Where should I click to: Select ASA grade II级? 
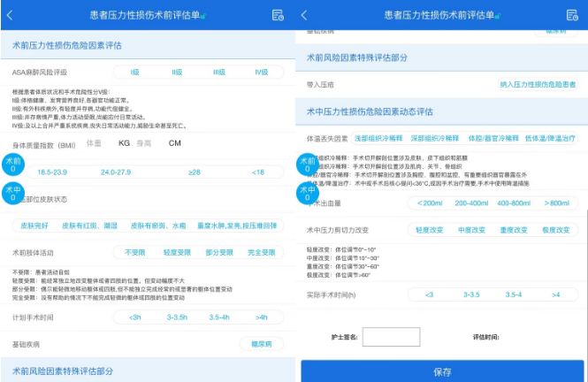tap(177, 73)
